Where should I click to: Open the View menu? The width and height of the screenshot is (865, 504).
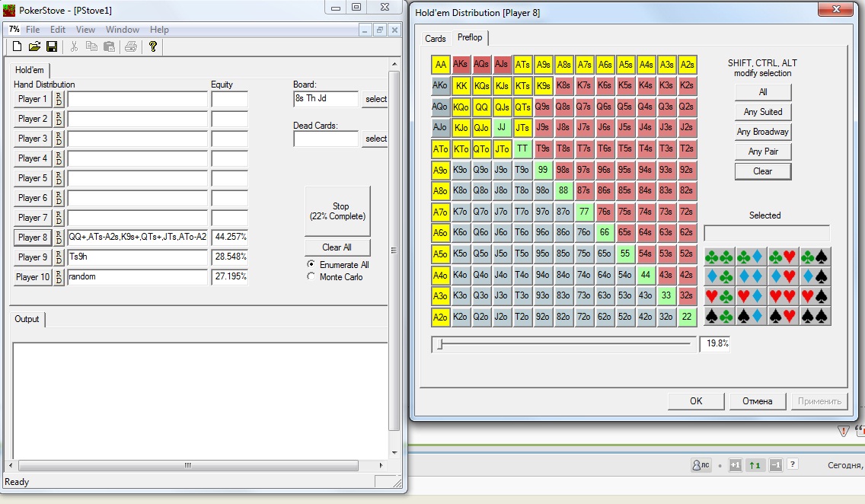85,29
